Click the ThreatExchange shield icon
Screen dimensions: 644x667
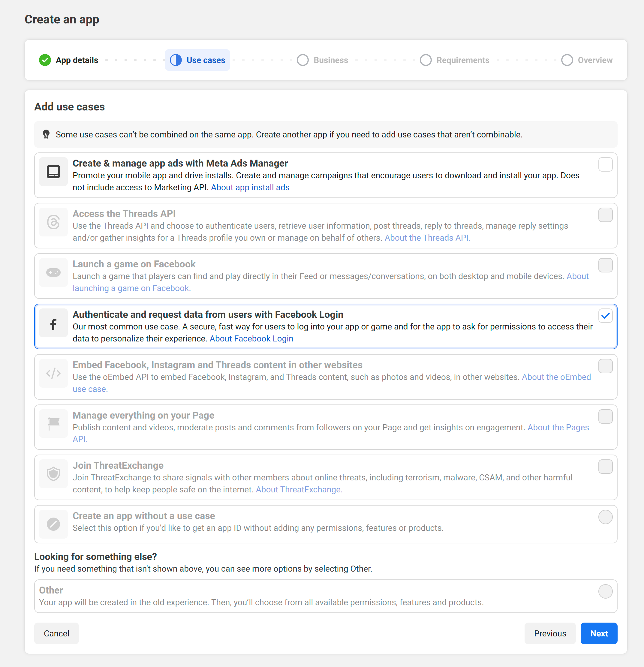click(53, 474)
